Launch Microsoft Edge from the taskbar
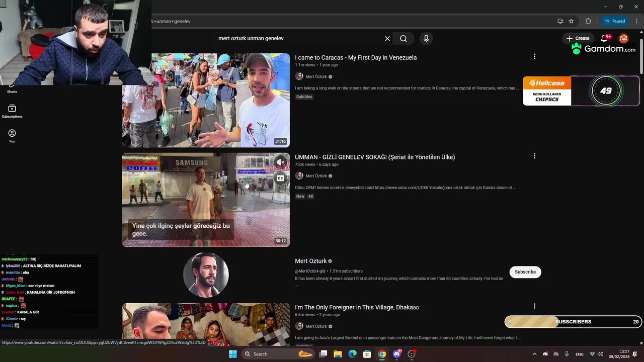This screenshot has height=362, width=644. (353, 354)
